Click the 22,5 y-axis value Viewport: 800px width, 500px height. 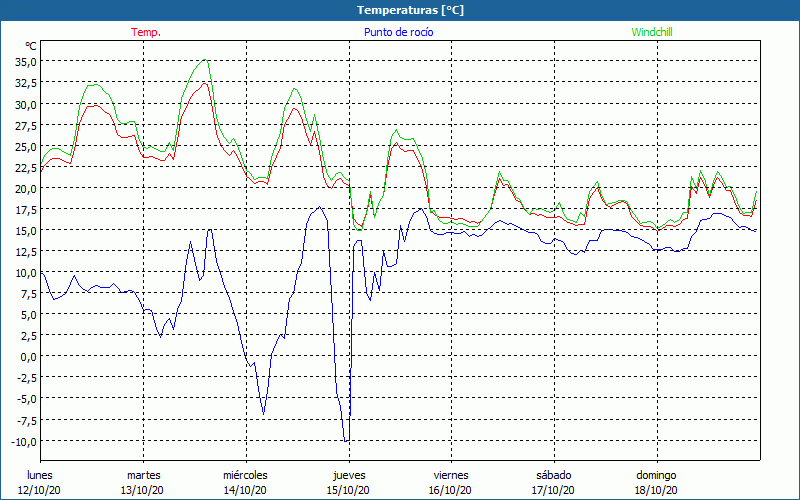point(25,167)
